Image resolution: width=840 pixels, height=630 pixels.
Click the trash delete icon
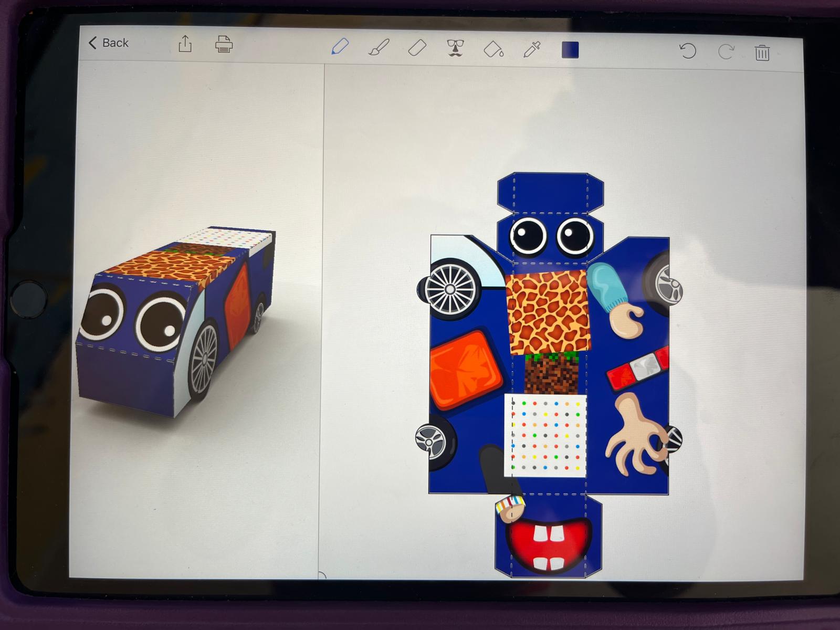pos(762,52)
